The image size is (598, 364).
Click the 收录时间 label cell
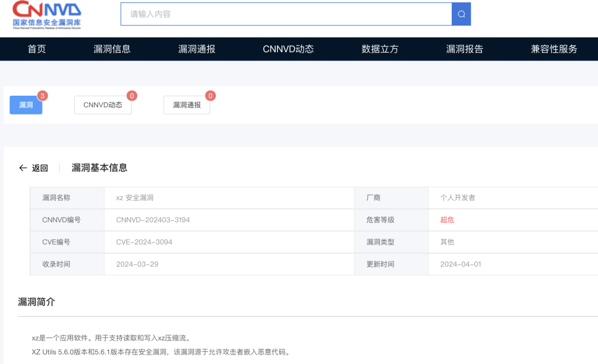click(x=67, y=264)
